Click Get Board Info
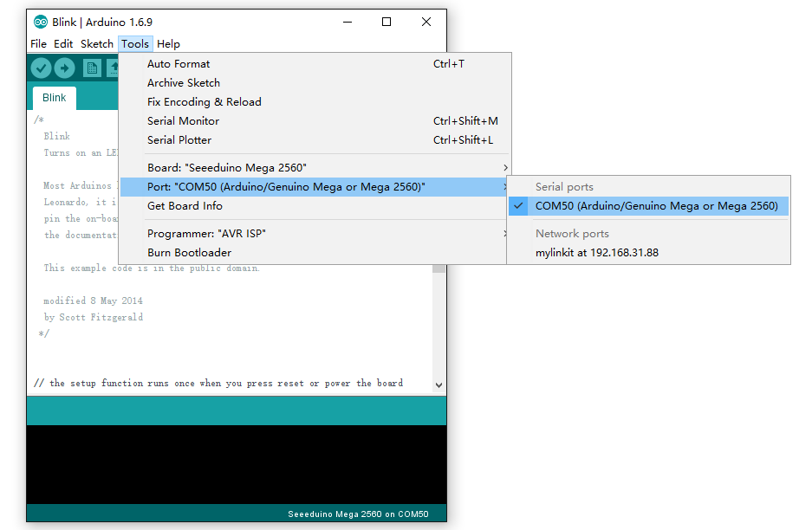Viewport: 812px width, 530px height. [185, 206]
